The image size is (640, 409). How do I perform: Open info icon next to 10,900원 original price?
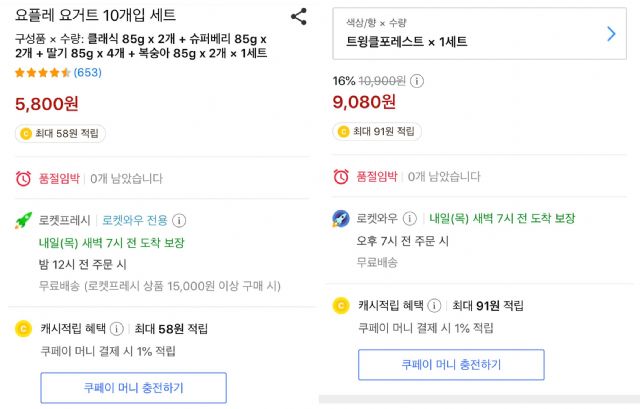pos(417,81)
